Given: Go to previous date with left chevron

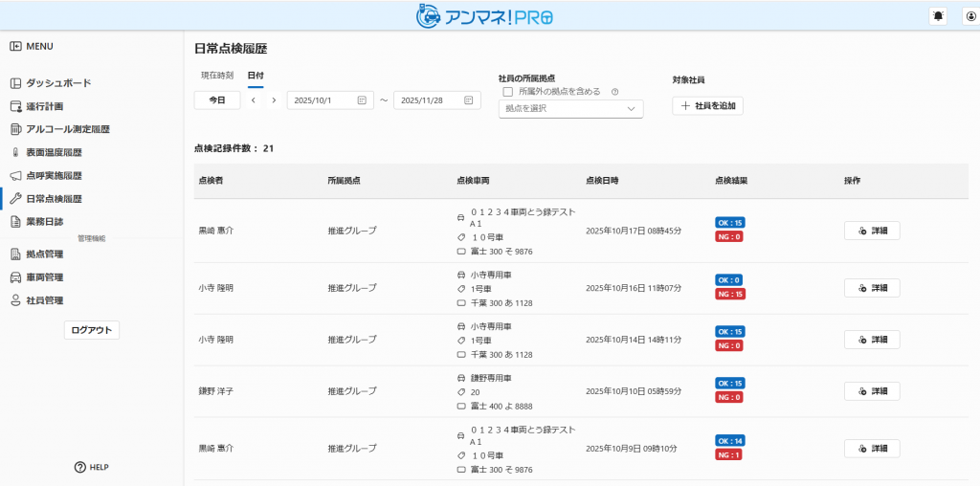Looking at the screenshot, I should [x=254, y=100].
